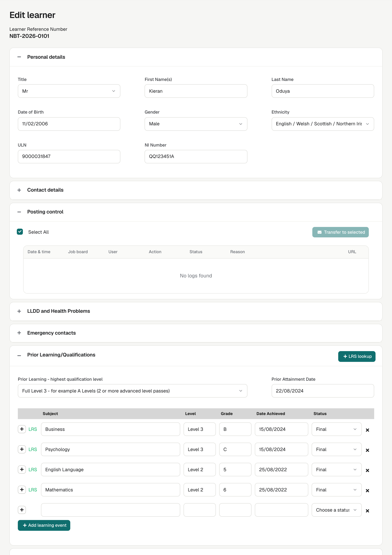Click the Last Name field containing Oduya
392x555 pixels.
323,91
